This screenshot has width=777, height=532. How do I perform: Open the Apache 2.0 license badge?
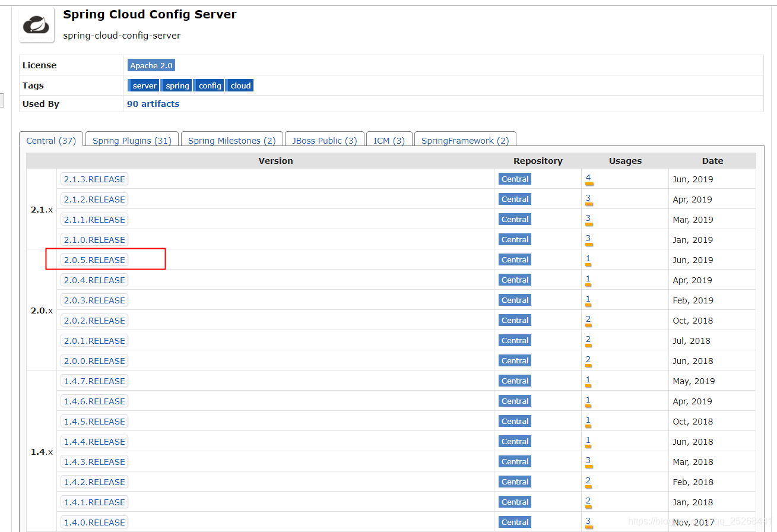pos(151,65)
